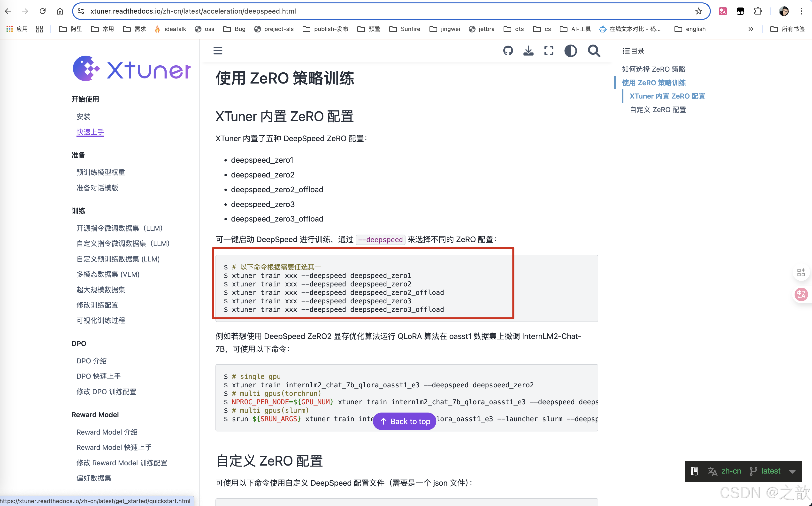Viewport: 812px width, 506px height.
Task: Toggle the sidebar with hamburger icon
Action: 218,51
